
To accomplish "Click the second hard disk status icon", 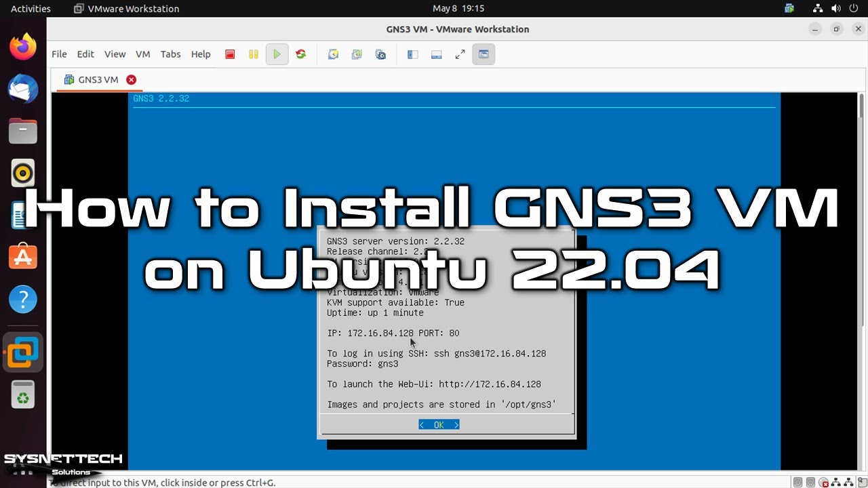I will 810,483.
